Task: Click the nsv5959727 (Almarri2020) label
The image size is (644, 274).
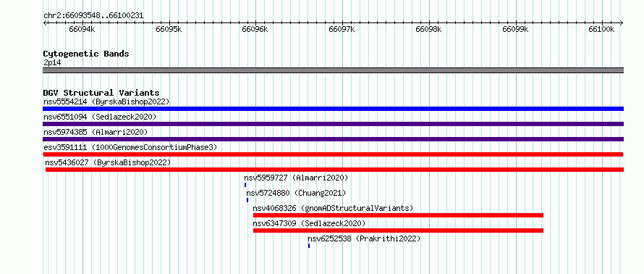Action: 296,178
